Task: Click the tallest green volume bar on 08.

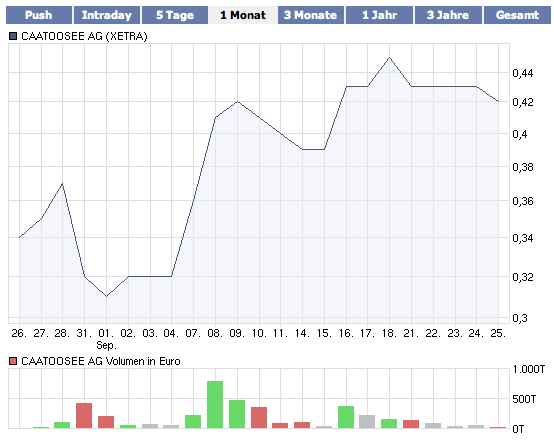Action: [215, 405]
